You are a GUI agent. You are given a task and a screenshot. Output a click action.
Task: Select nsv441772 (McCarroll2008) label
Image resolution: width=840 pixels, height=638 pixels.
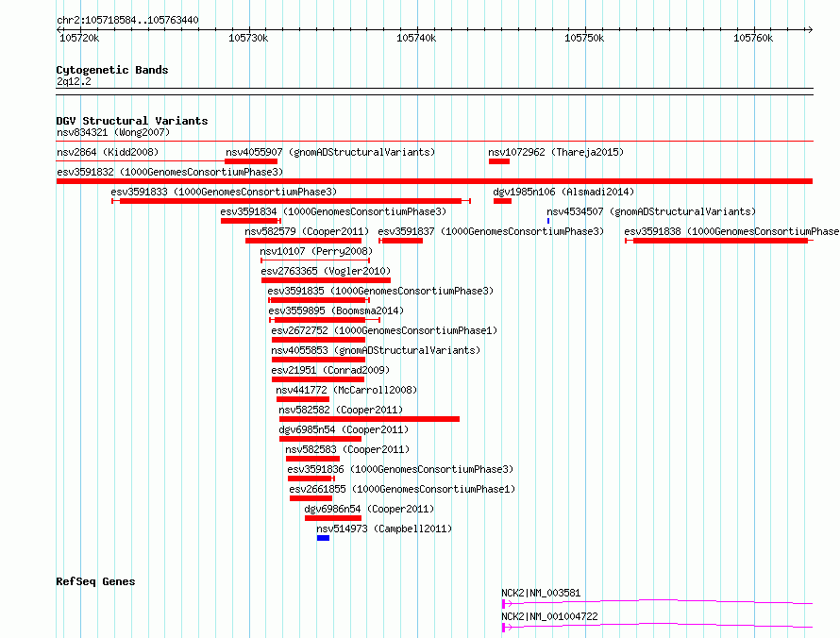(x=346, y=390)
